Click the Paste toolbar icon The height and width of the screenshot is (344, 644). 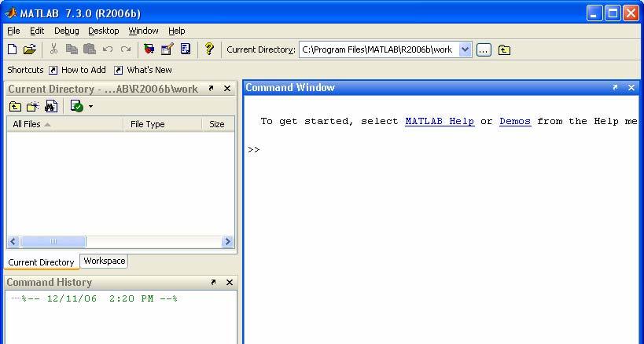point(90,49)
